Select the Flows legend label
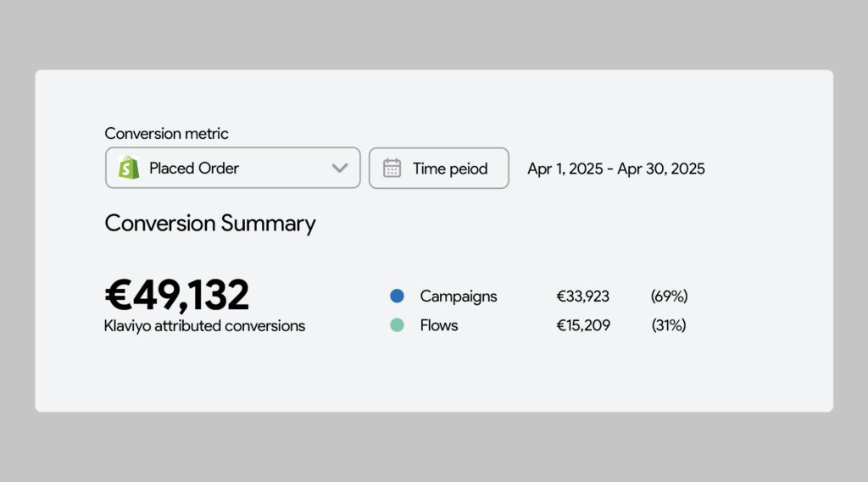 coord(439,324)
